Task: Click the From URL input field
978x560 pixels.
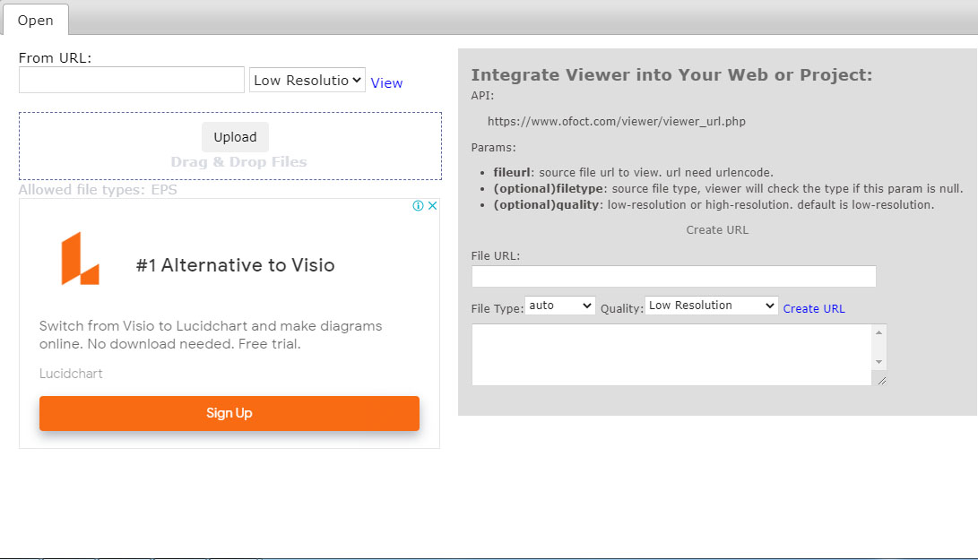Action: point(132,80)
